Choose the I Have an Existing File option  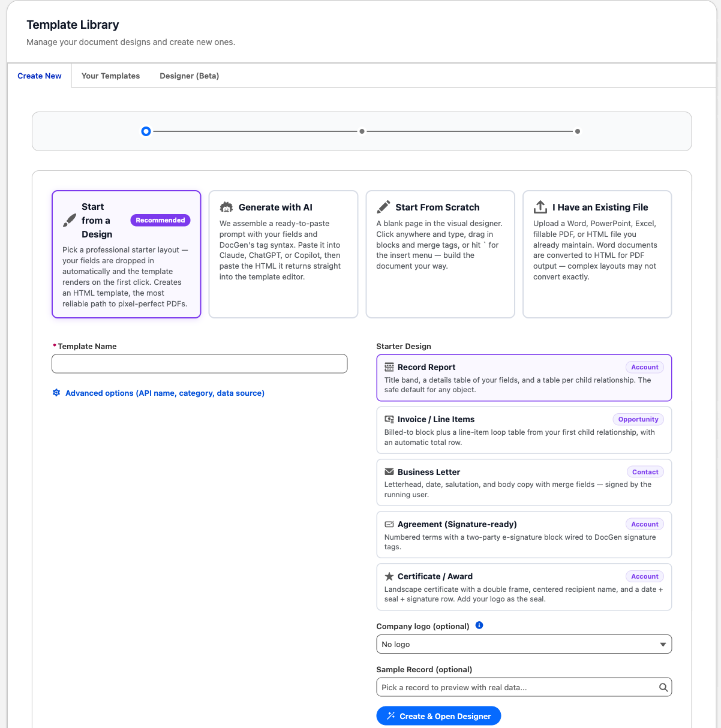point(597,254)
